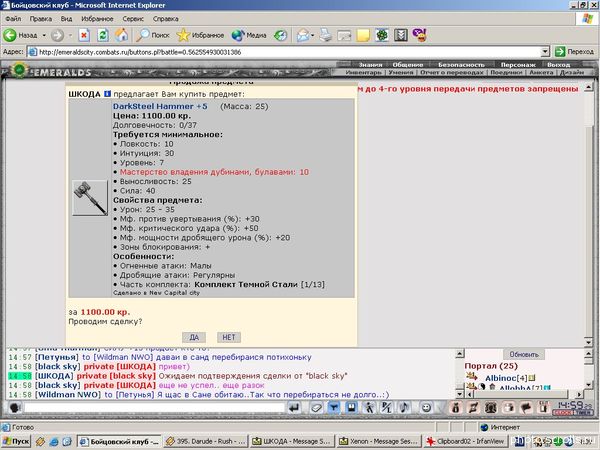This screenshot has width=600, height=450.
Task: Click the Пуск Start button
Action: tap(16, 442)
